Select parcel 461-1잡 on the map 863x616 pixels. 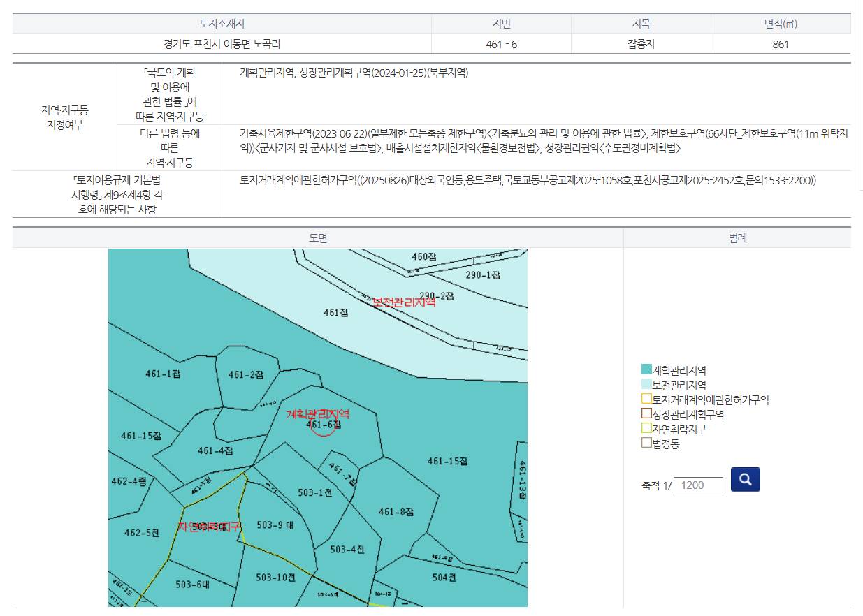(164, 374)
